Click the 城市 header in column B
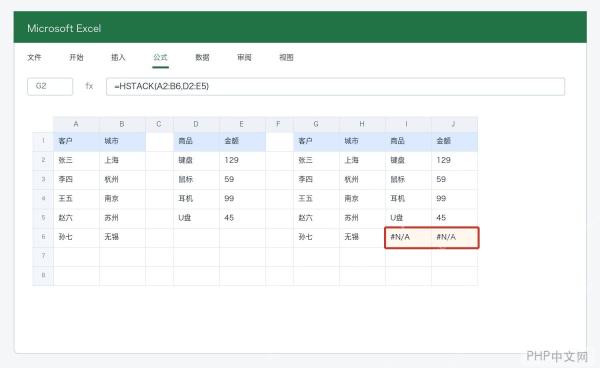The height and width of the screenshot is (368, 600). 122,141
